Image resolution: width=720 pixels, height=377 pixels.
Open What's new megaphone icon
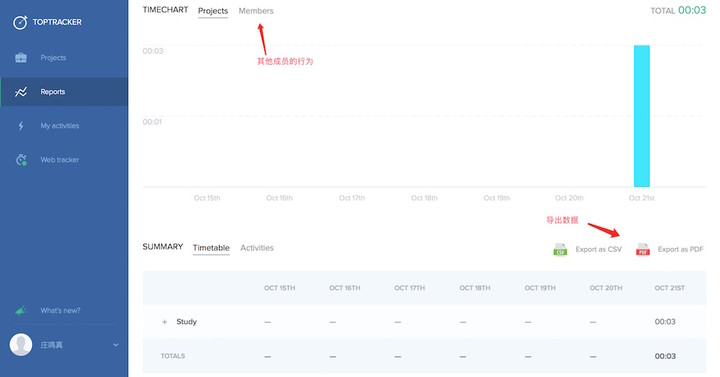(x=21, y=311)
